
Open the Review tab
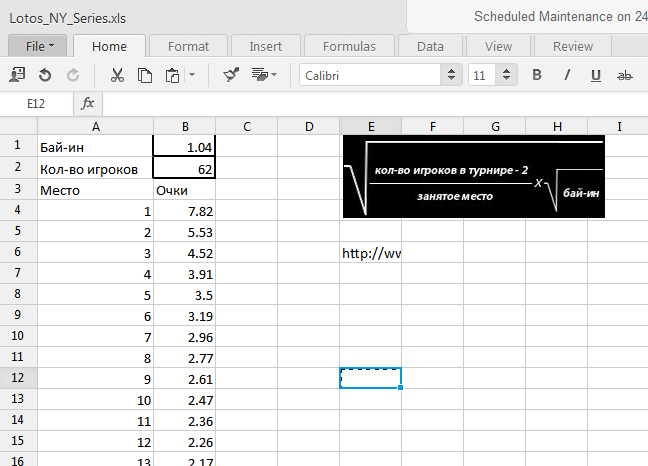573,46
